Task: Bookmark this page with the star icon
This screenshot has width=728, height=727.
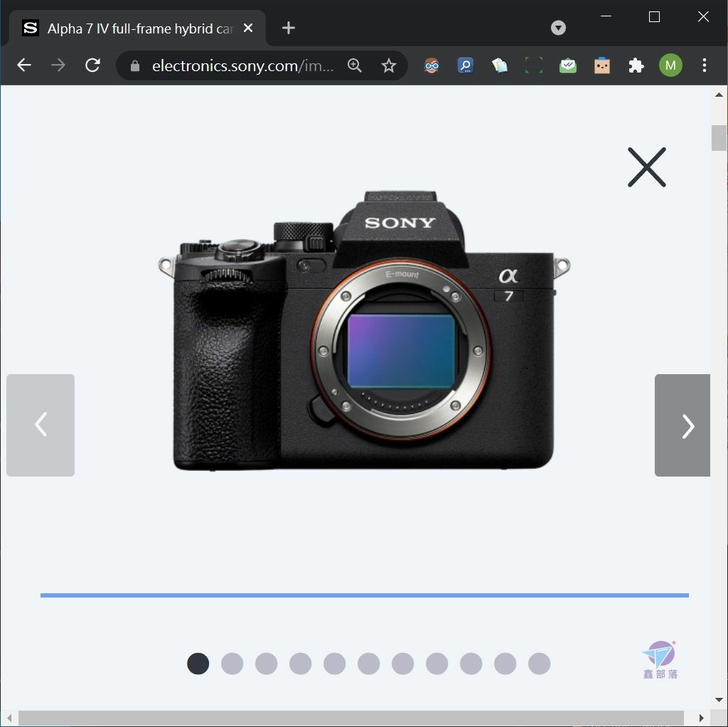Action: pos(389,65)
